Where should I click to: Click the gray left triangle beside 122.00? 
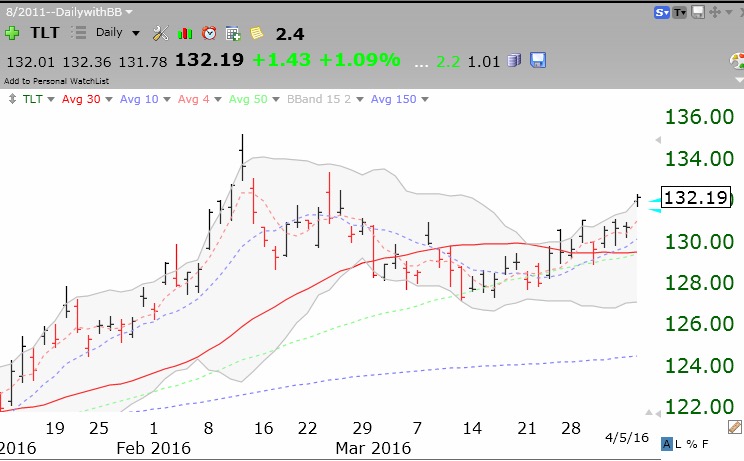658,414
